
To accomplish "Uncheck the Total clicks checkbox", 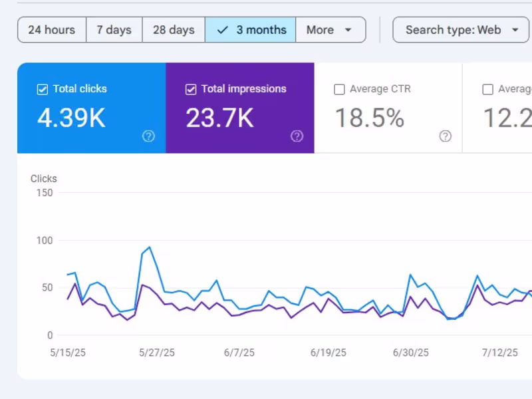I will 42,88.
